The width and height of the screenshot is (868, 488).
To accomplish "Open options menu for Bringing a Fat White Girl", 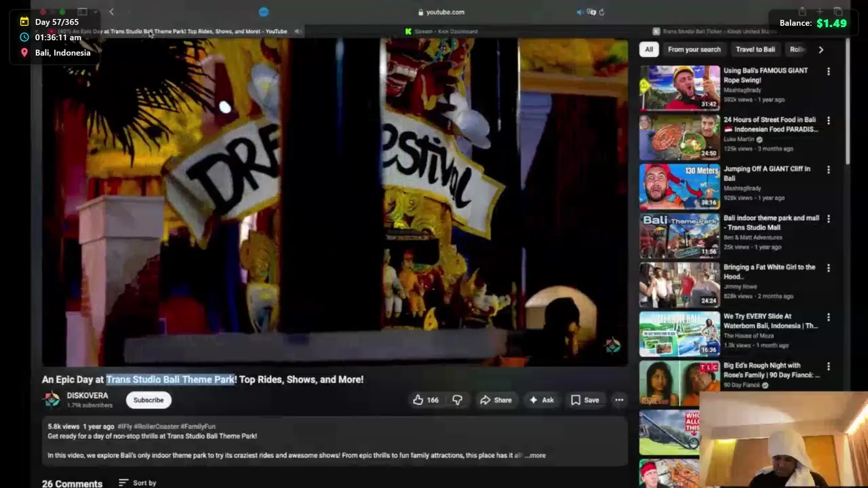I will 828,268.
